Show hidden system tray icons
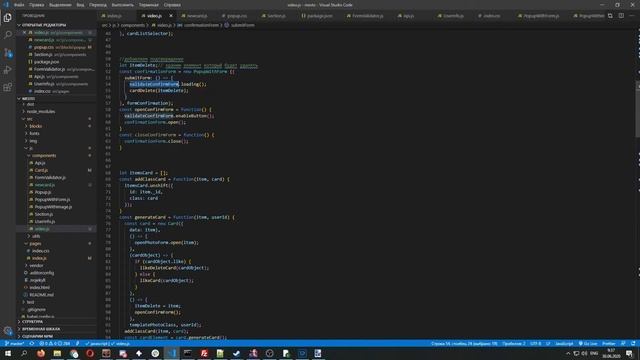Image resolution: width=640 pixels, height=360 pixels. (x=568, y=353)
